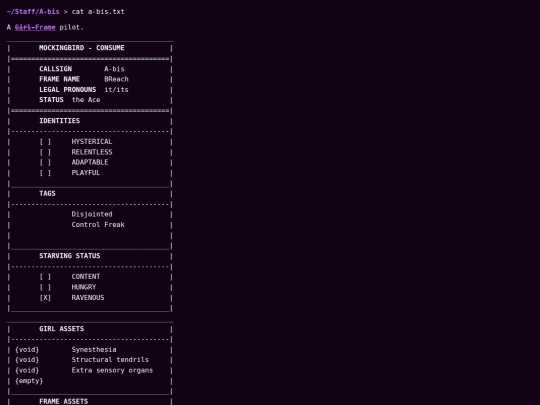Click the GIRL ASSETS heading
540x405 pixels.
pyautogui.click(x=62, y=329)
